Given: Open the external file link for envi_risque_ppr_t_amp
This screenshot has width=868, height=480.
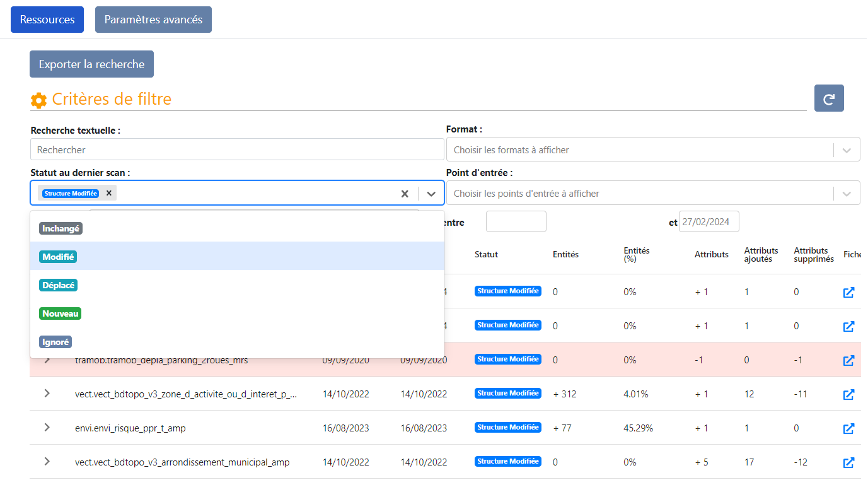Looking at the screenshot, I should [849, 428].
